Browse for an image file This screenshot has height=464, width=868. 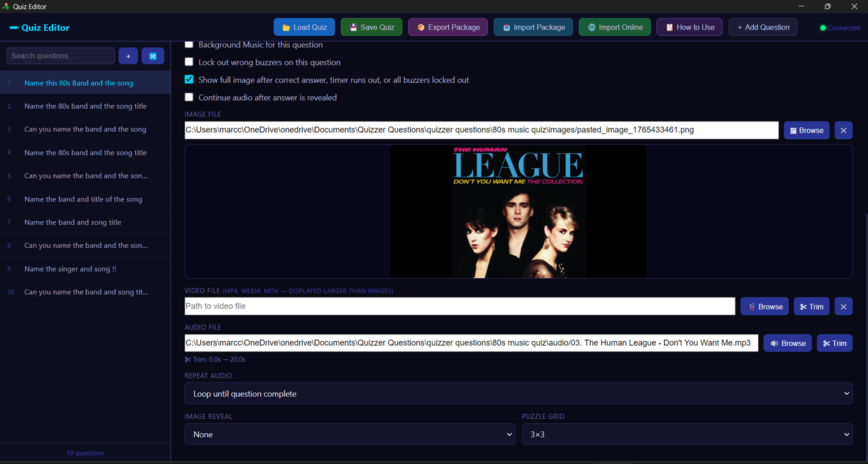806,130
